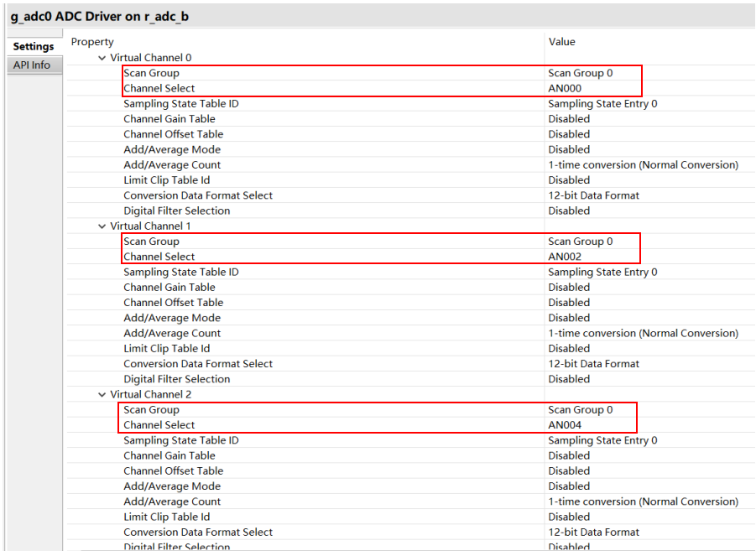756x556 pixels.
Task: Click the Value column header
Action: coord(561,41)
